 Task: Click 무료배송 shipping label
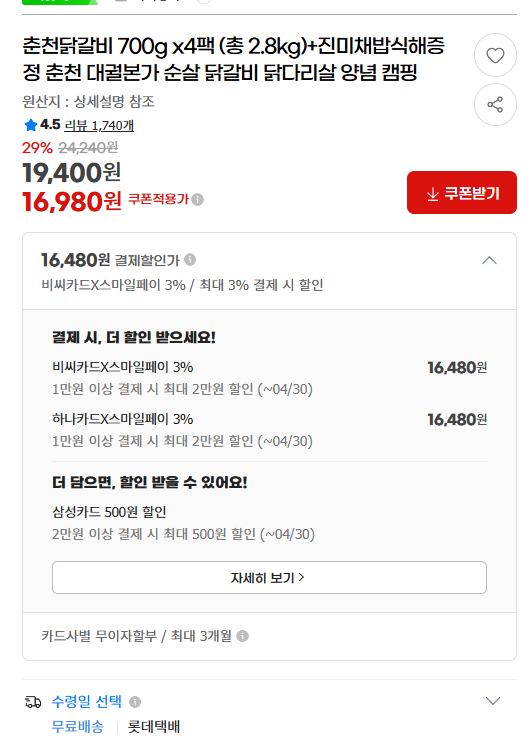(77, 727)
